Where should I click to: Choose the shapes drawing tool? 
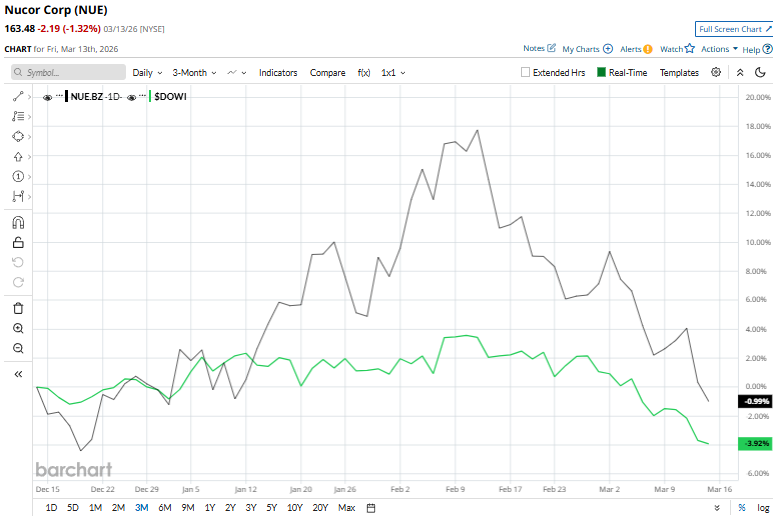(18, 137)
